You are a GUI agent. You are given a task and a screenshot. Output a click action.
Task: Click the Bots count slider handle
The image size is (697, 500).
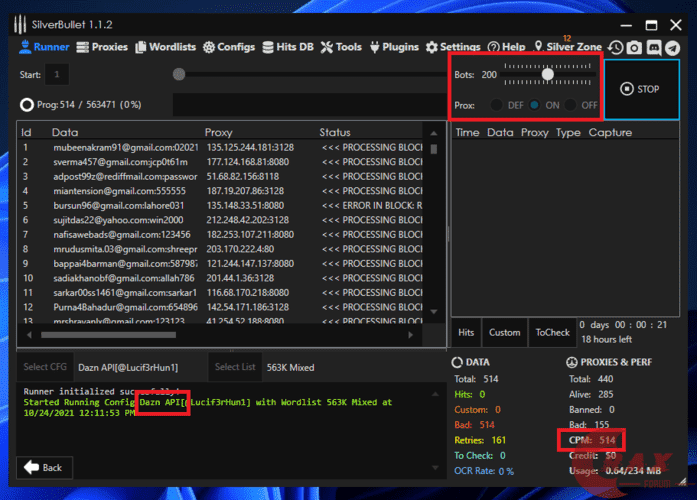point(548,74)
